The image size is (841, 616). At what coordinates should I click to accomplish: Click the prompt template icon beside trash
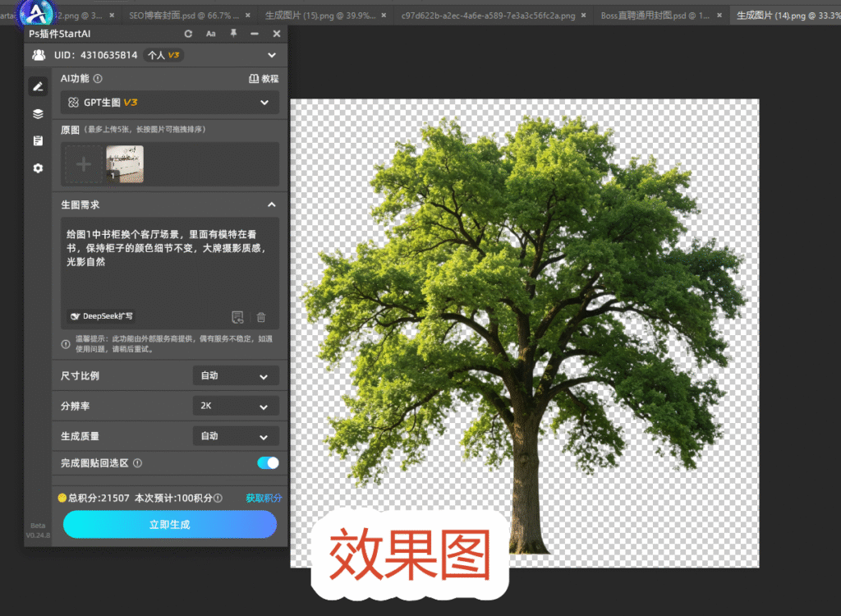237,317
